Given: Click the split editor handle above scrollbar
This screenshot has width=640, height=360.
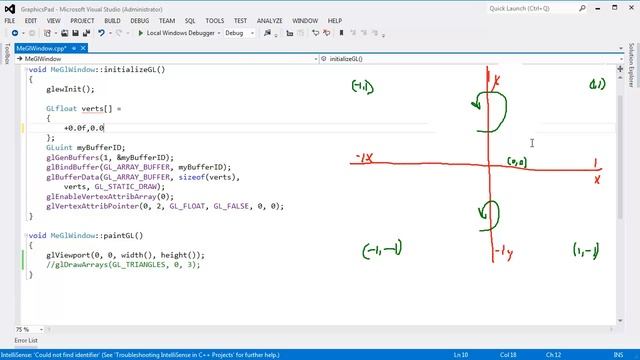Looking at the screenshot, I should 620,69.
